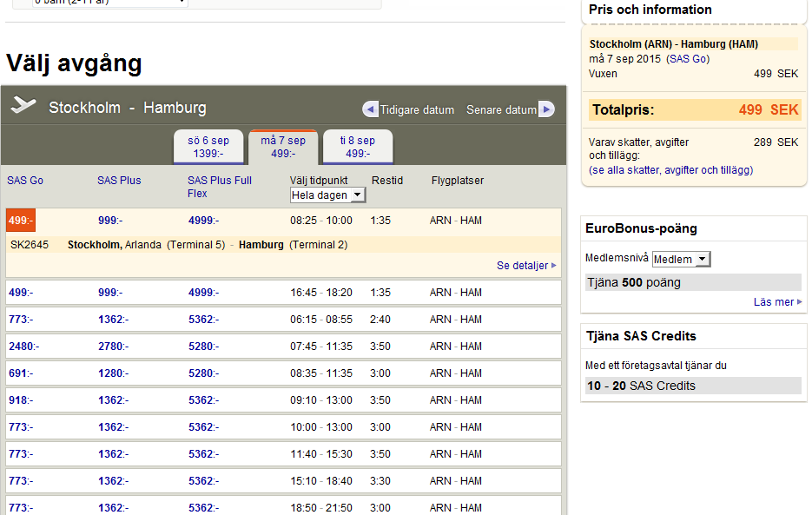The image size is (812, 515).
Task: Select the 2480:- SAS Go fare at 07:45
Action: tap(23, 347)
